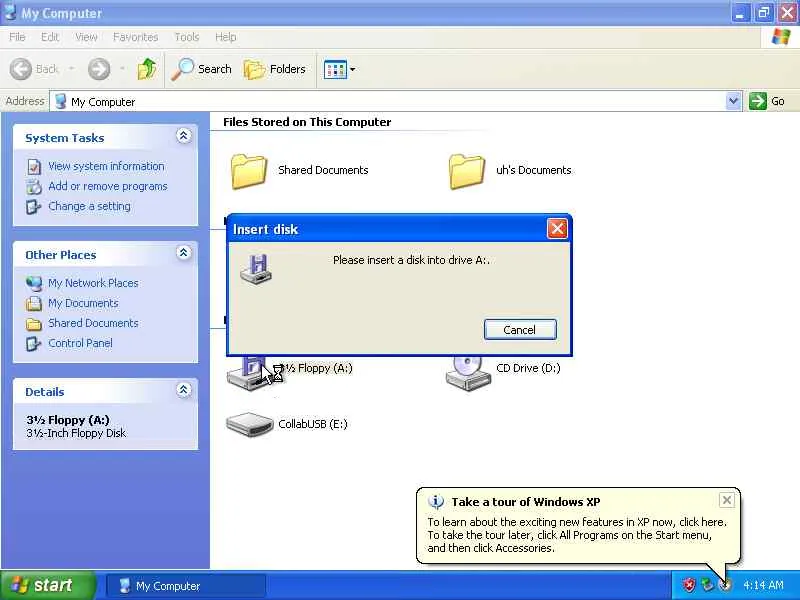Click the Forward arrow toolbar icon

99,69
